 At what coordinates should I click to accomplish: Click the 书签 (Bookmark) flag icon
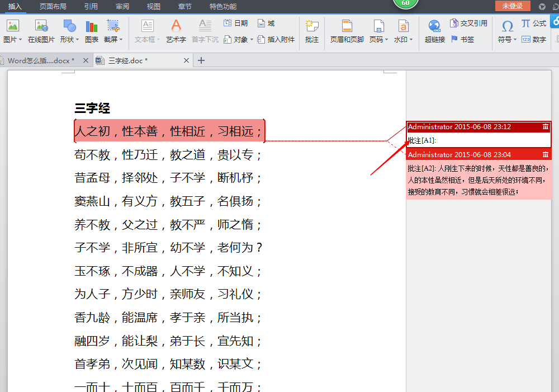tap(462, 39)
